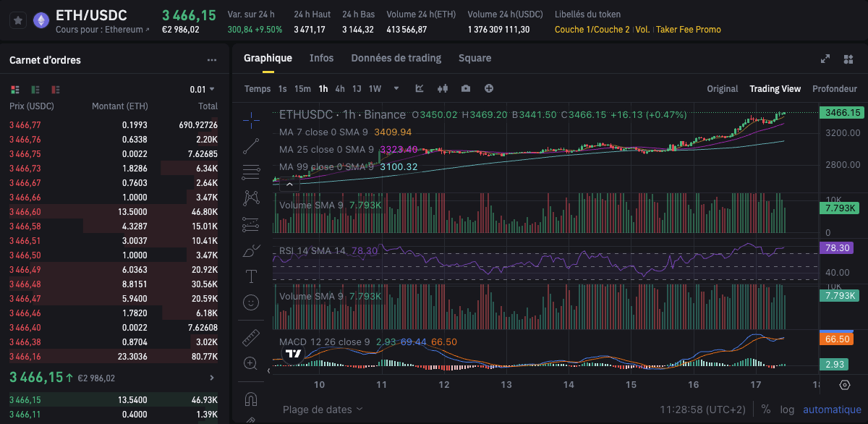Open chart settings gear icon
868x424 pixels.
click(844, 384)
